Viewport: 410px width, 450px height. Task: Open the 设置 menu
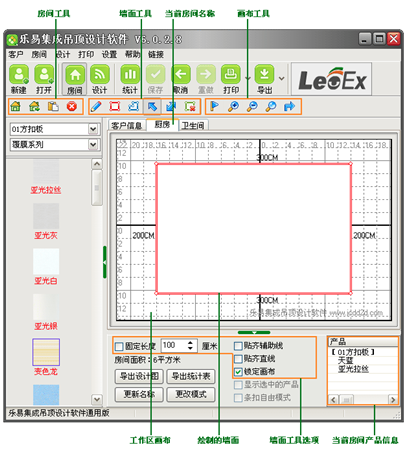[x=109, y=54]
